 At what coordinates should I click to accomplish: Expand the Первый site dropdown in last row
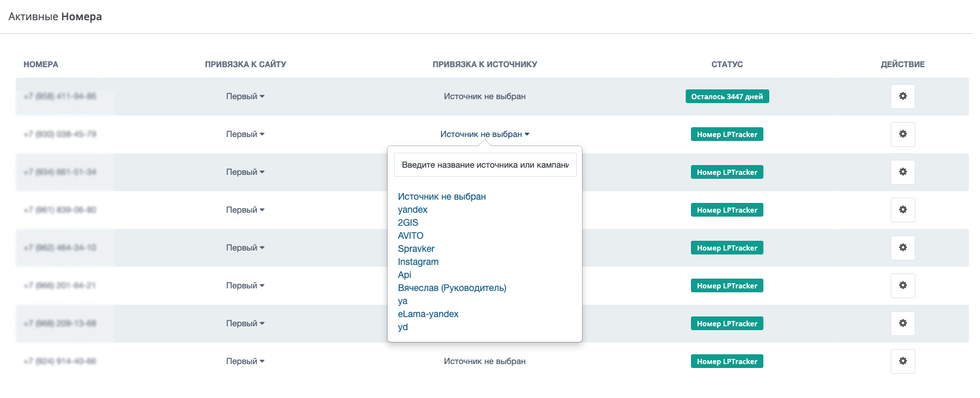click(x=245, y=361)
